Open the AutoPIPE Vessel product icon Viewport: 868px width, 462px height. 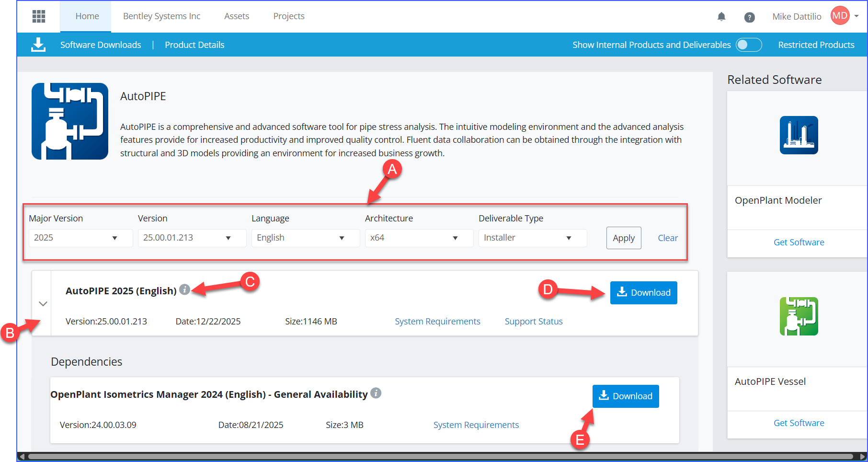(799, 316)
